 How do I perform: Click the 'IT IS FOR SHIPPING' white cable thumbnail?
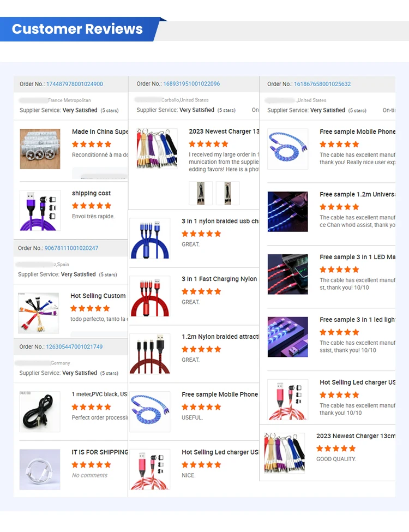[40, 470]
